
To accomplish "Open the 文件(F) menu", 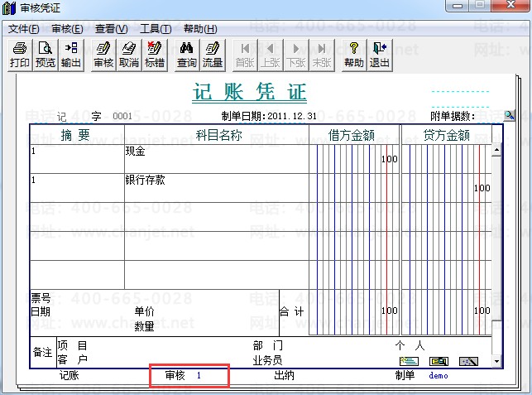I will pyautogui.click(x=23, y=28).
